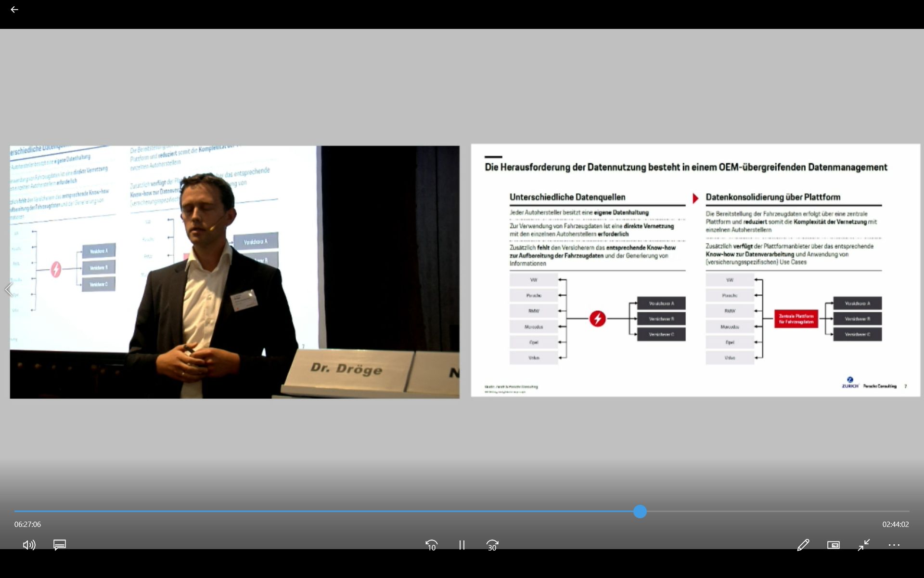Exit full screen mode
Screen dimensions: 924x578
click(x=864, y=545)
